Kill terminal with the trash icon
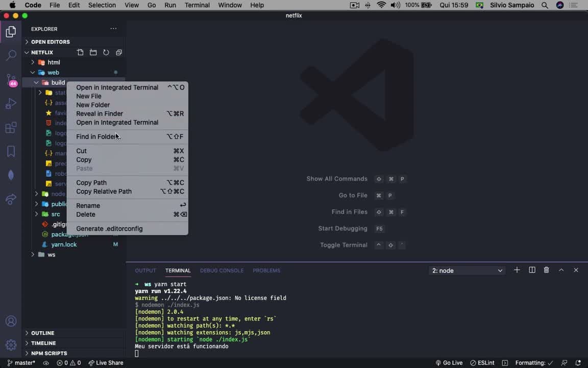 tap(546, 270)
